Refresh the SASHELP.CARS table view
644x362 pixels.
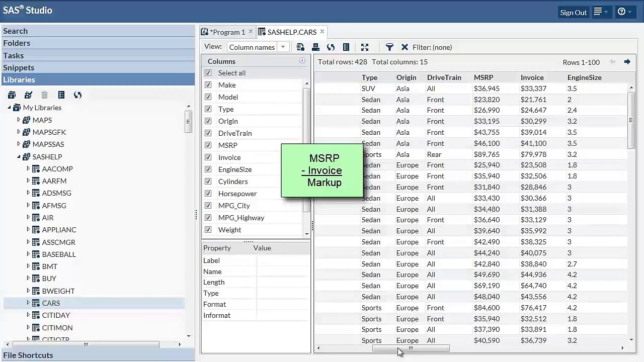331,47
